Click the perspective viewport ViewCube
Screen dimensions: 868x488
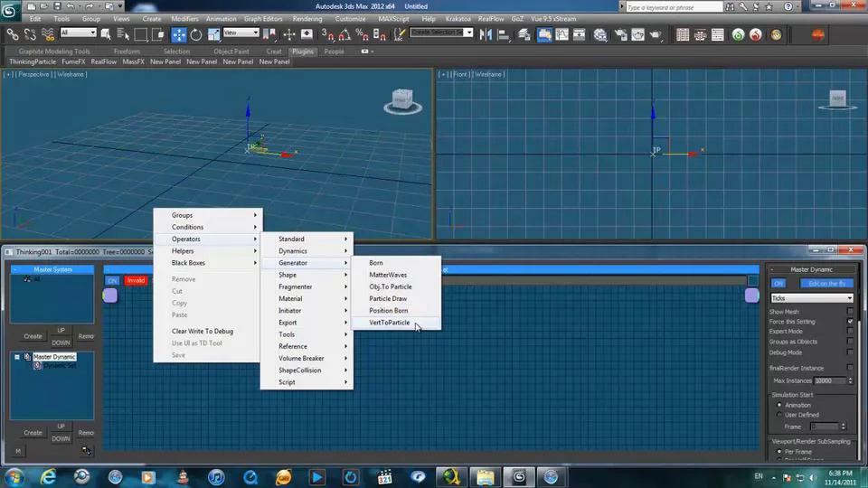(402, 100)
